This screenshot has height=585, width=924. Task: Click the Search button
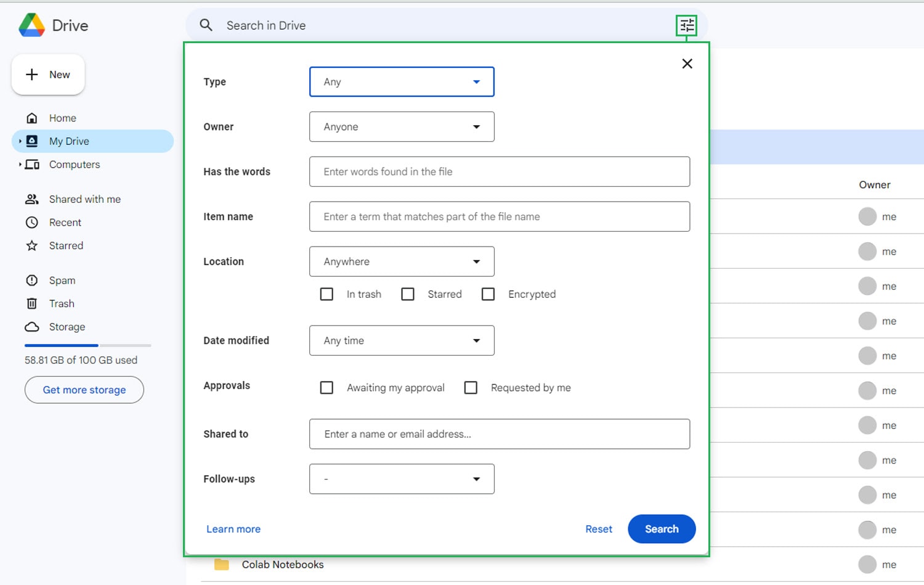[x=661, y=529]
